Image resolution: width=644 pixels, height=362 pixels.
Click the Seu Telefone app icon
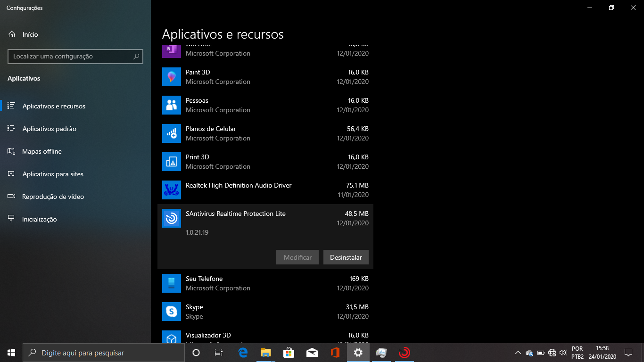tap(172, 283)
